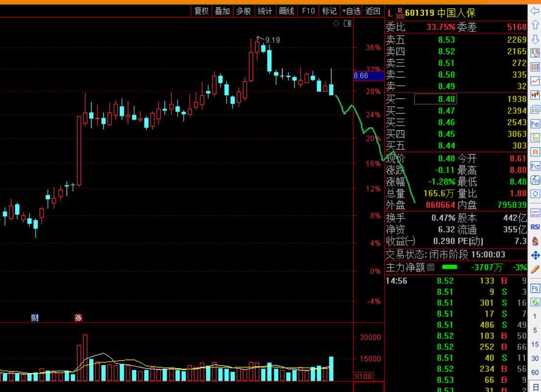Image resolution: width=541 pixels, height=392 pixels.
Task: Switch to 1-minute period
Action: (535, 316)
